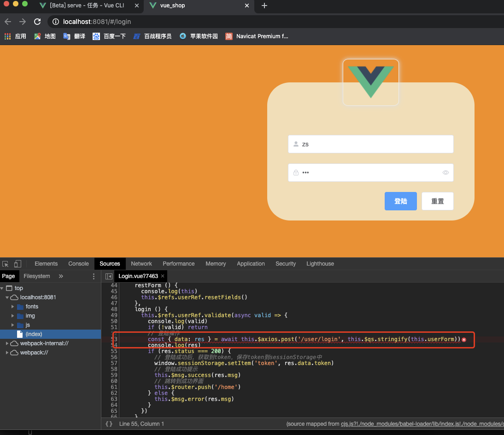Collapse the top frame tree node
Screen dimensions: 504x435
click(x=2, y=288)
